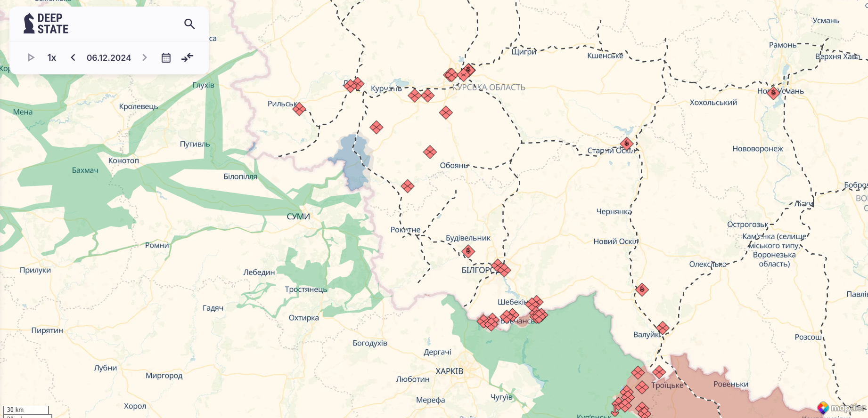Click the marker near Усмань city

click(x=772, y=93)
